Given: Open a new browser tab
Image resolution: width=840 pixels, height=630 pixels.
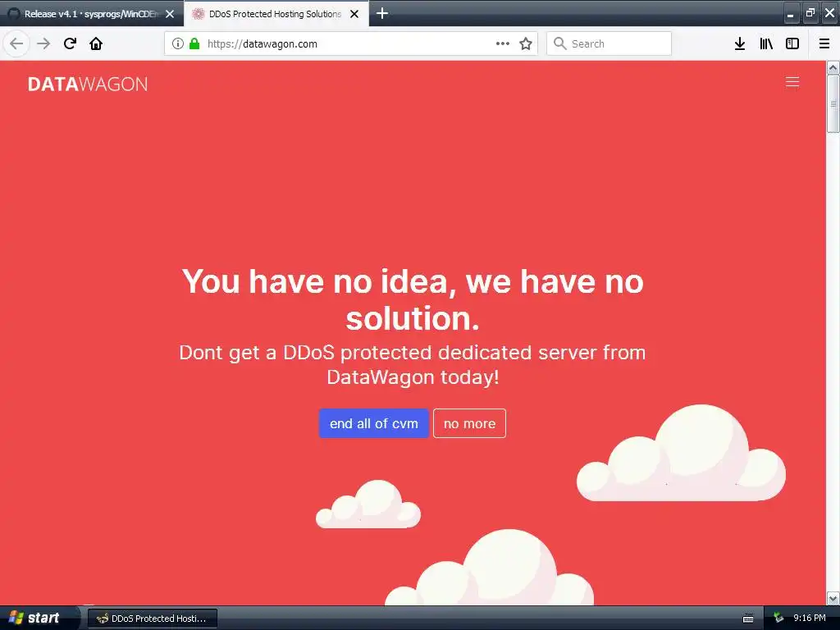Looking at the screenshot, I should 382,13.
